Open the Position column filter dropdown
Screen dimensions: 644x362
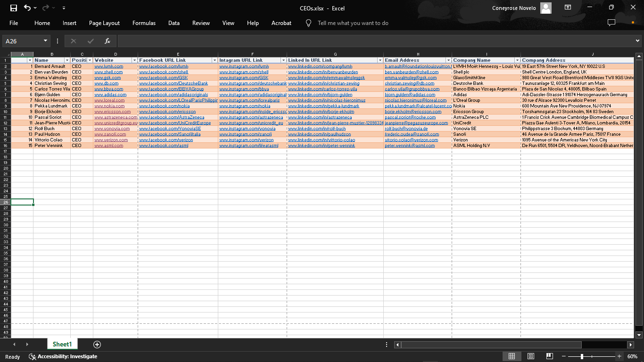point(90,60)
